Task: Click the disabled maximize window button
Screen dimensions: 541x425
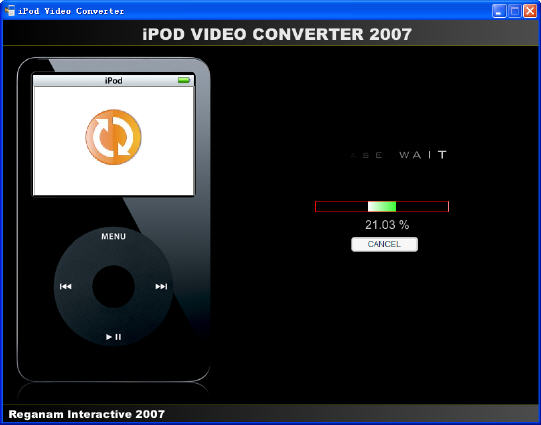Action: [514, 11]
